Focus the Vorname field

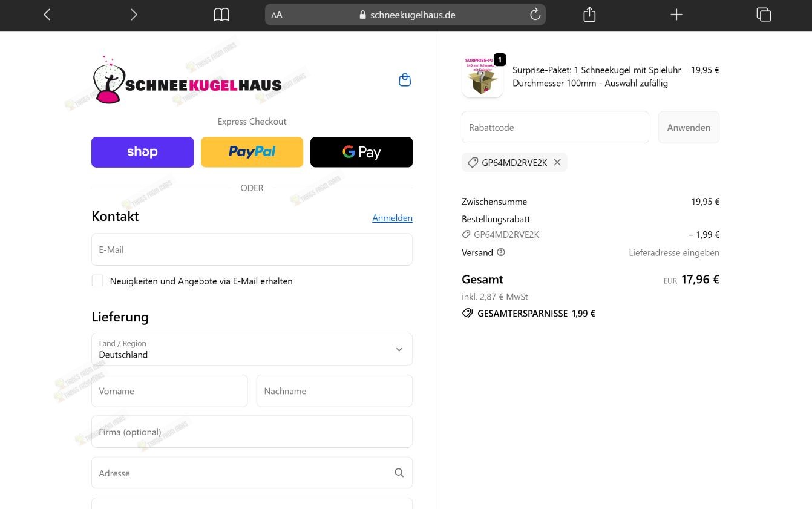coord(169,391)
